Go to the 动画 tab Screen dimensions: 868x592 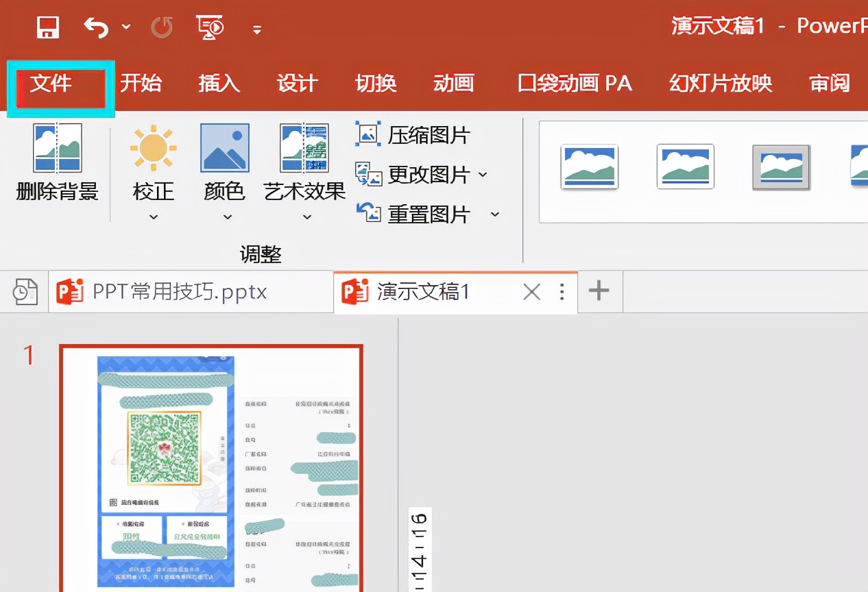pyautogui.click(x=454, y=83)
